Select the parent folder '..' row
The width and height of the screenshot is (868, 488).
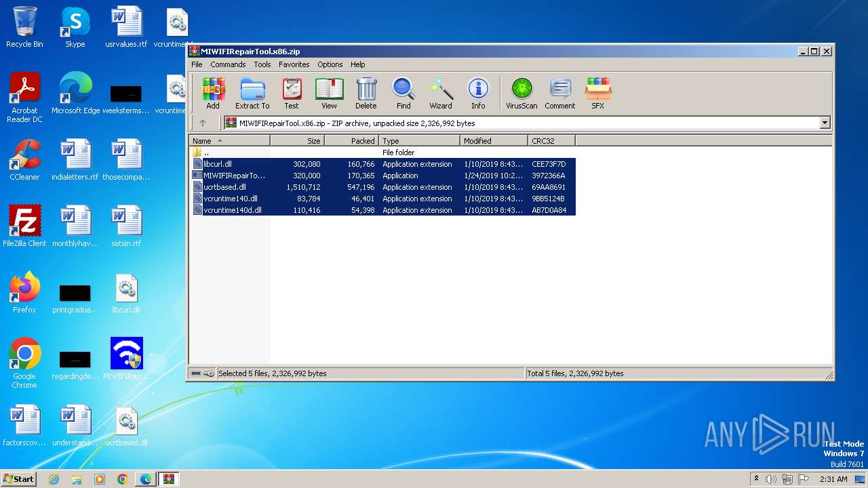tap(383, 152)
